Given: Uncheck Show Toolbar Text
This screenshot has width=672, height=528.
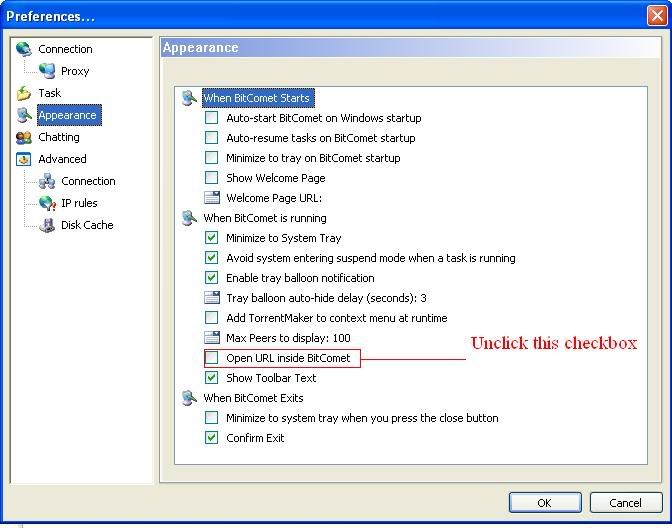Looking at the screenshot, I should tap(211, 378).
